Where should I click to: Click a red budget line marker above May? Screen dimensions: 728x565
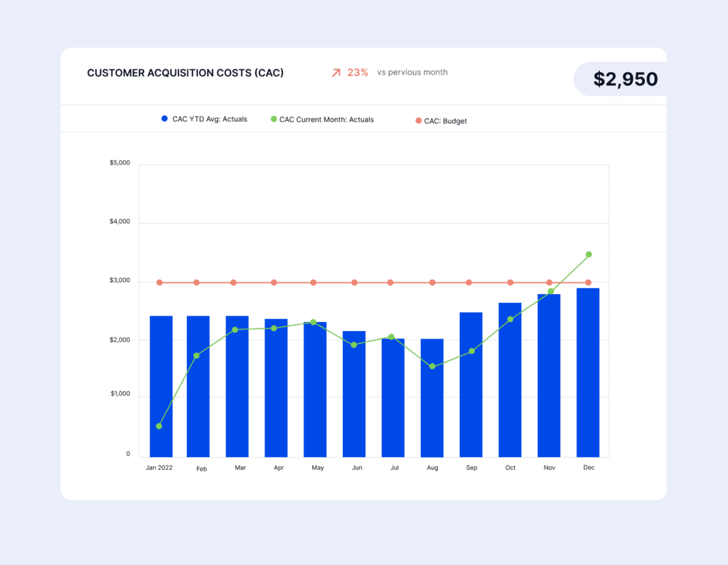[313, 281]
